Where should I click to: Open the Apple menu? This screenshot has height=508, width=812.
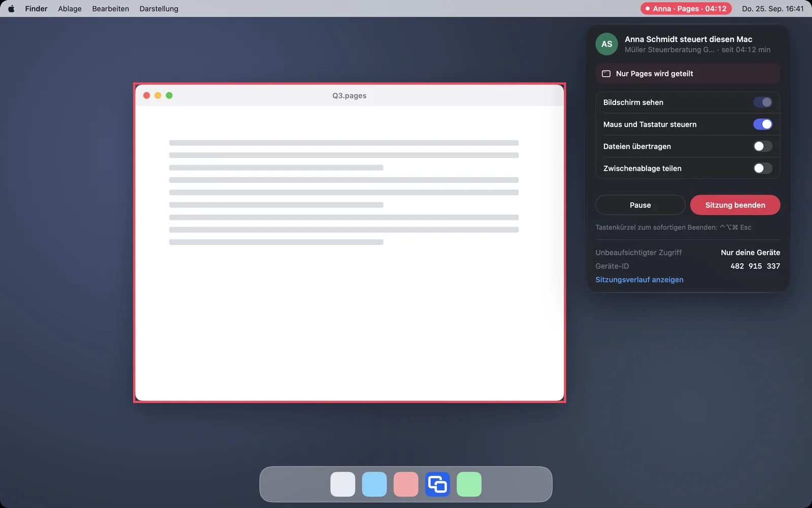point(11,9)
